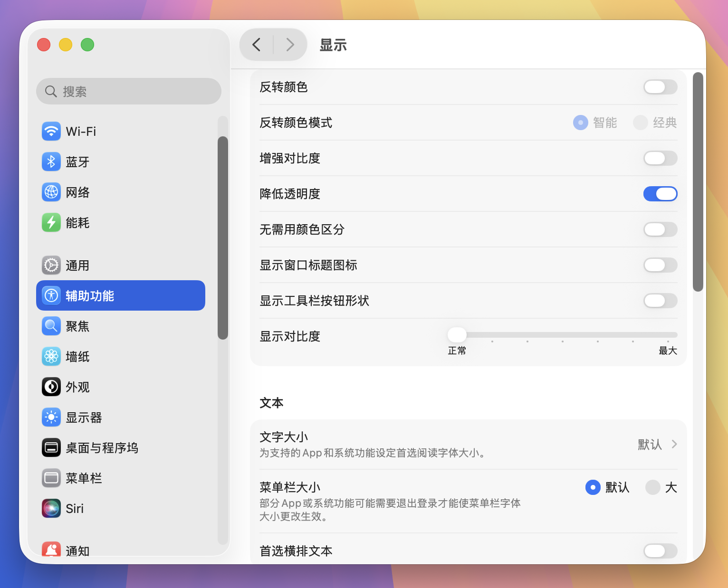Select the large (大) menu bar size radio

(x=653, y=487)
